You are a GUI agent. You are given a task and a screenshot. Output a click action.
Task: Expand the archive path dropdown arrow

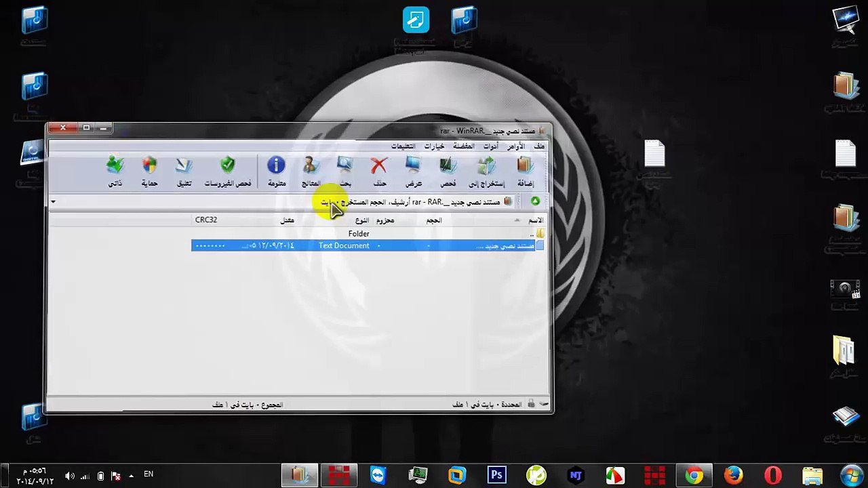tap(53, 201)
